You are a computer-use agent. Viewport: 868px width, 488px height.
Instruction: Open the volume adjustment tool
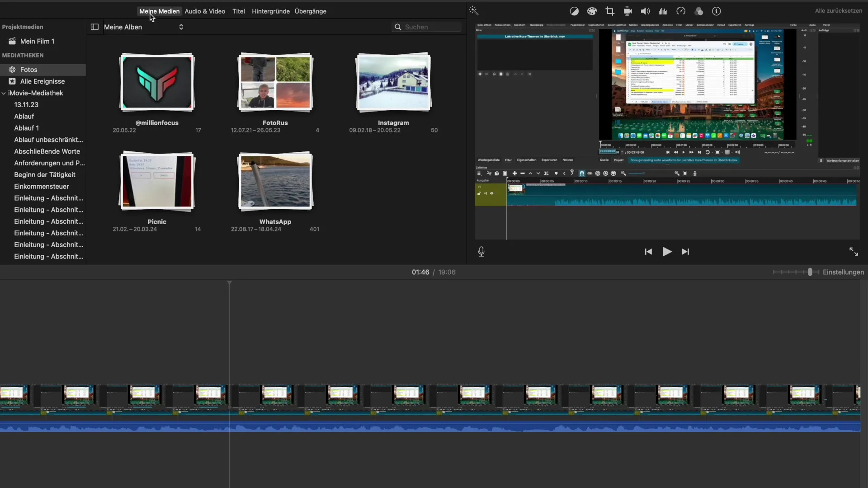pyautogui.click(x=645, y=11)
